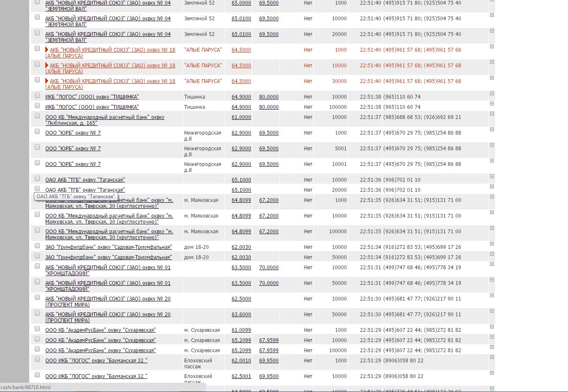Click plus icon in ЮРБ 10001 row
Screen dimensions: 568x392
point(492,161)
